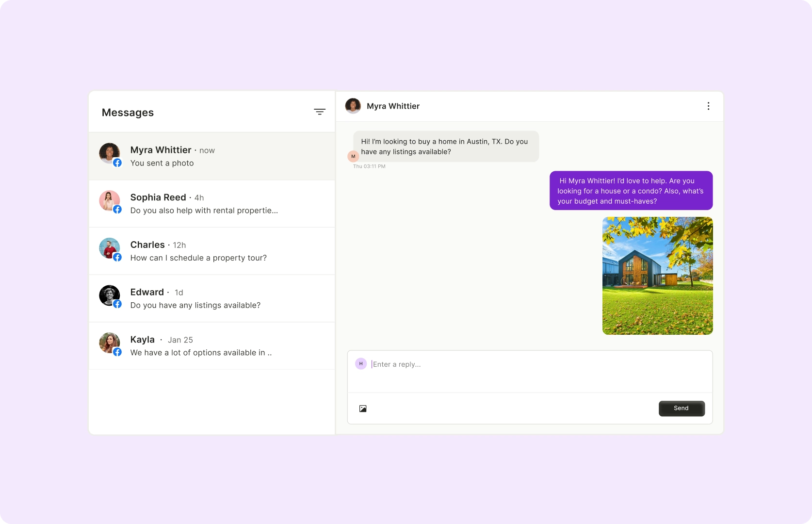
Task: Open 'Do you have any listings available?' preview
Action: pyautogui.click(x=195, y=305)
